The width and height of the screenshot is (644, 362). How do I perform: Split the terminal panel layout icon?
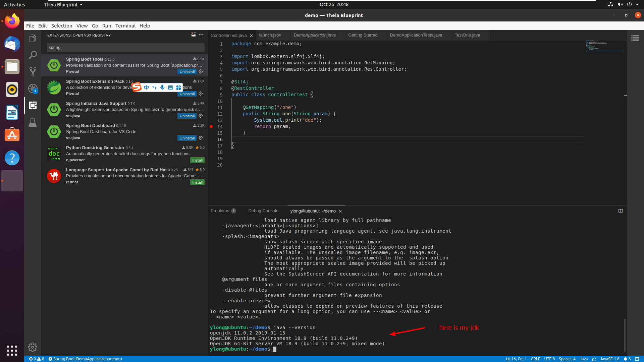pos(621,211)
